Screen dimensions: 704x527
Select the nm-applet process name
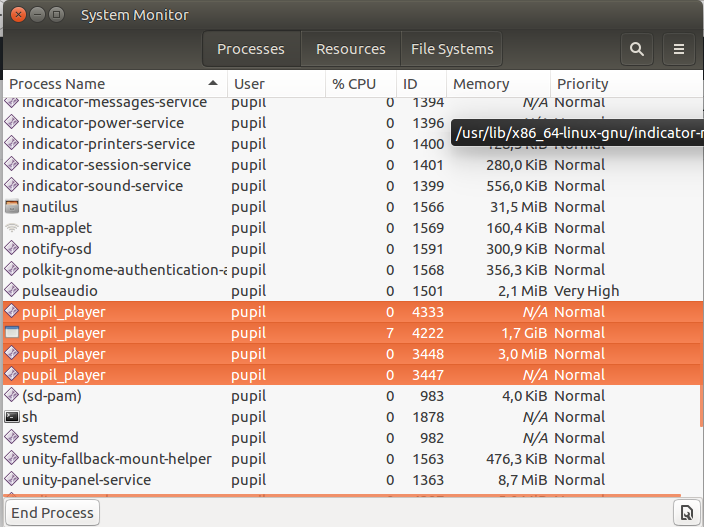(x=57, y=228)
